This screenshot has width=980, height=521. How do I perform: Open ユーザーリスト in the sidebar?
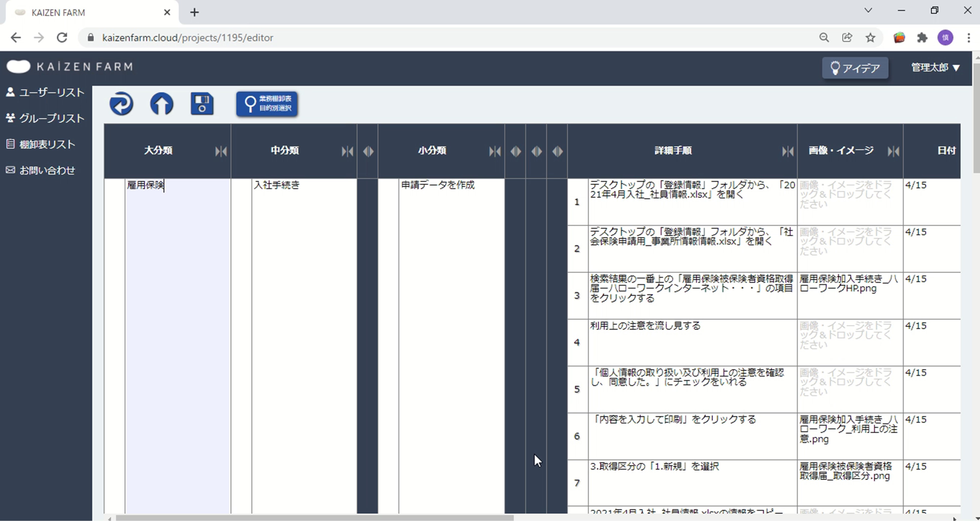pos(45,92)
